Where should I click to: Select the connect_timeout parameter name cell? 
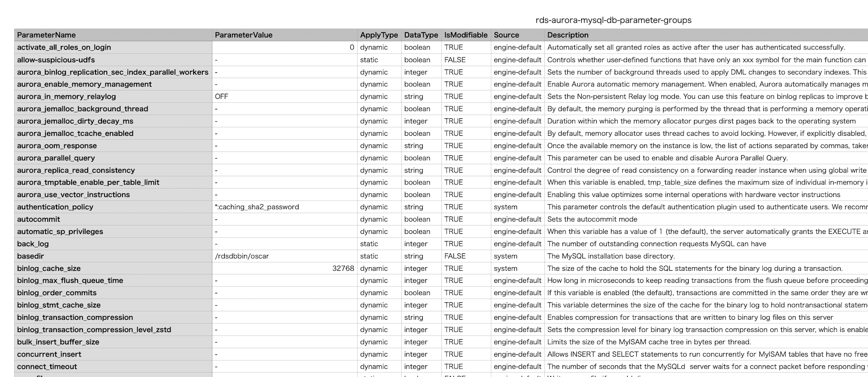tap(113, 367)
